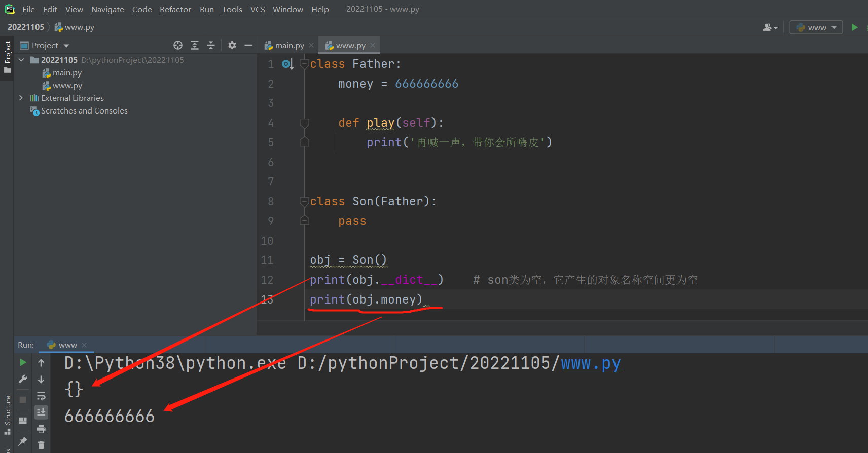868x453 pixels.
Task: Expand External Libraries node
Action: point(21,98)
